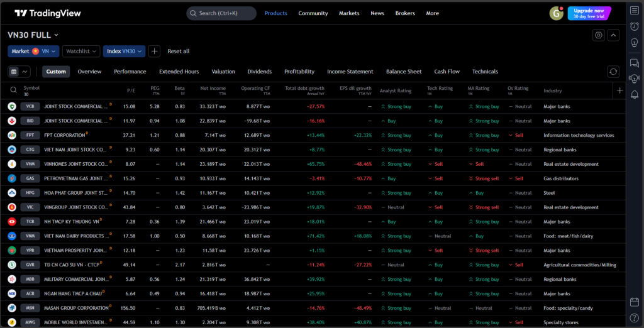The width and height of the screenshot is (644, 328).
Task: Click the MWG stock logo icon
Action: [12, 323]
